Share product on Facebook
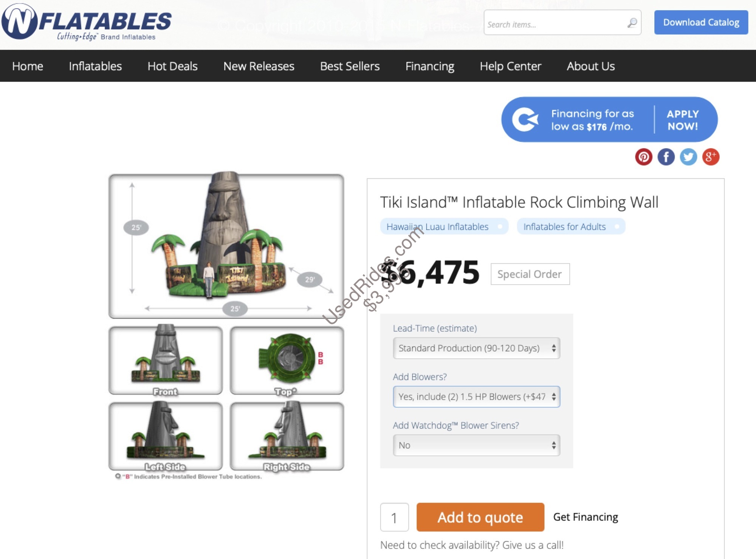The height and width of the screenshot is (559, 756). [x=666, y=156]
